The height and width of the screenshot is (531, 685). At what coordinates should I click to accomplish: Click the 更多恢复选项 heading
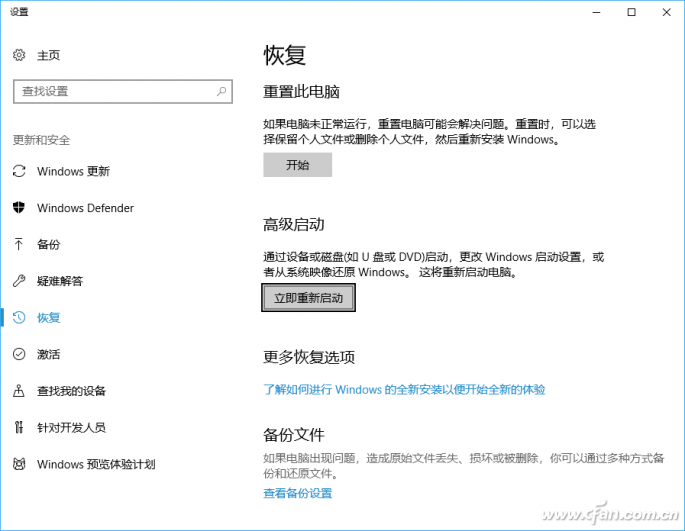tap(309, 357)
